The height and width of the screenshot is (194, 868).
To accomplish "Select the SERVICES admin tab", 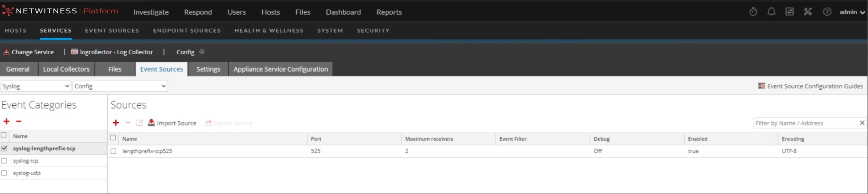I will (x=56, y=30).
